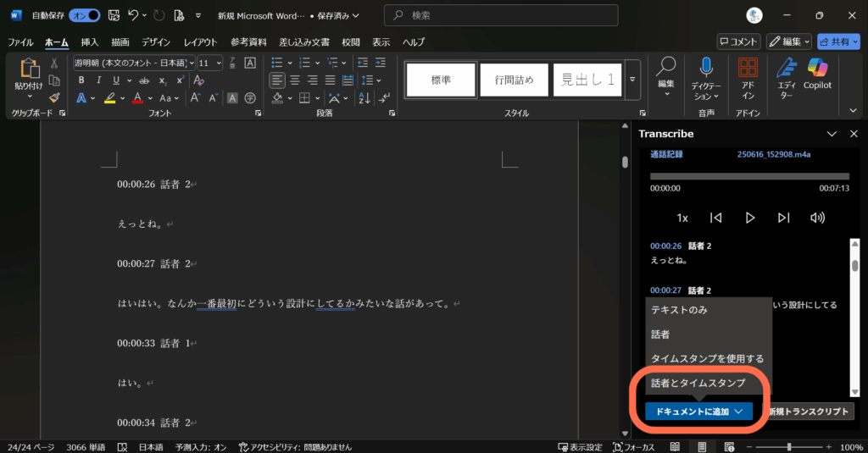
Task: Open the 編集 mode dropdown
Action: pos(790,41)
